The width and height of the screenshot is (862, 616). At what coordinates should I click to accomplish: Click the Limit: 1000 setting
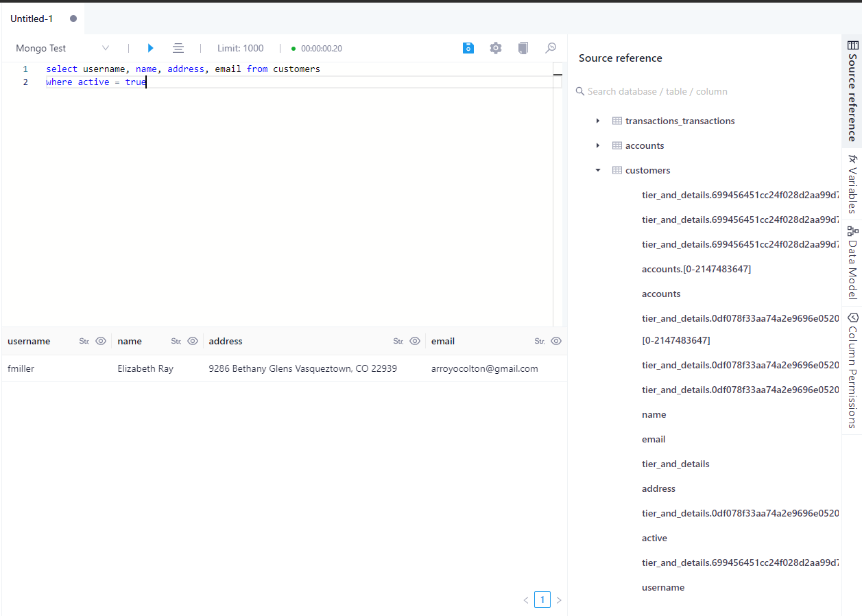point(240,48)
